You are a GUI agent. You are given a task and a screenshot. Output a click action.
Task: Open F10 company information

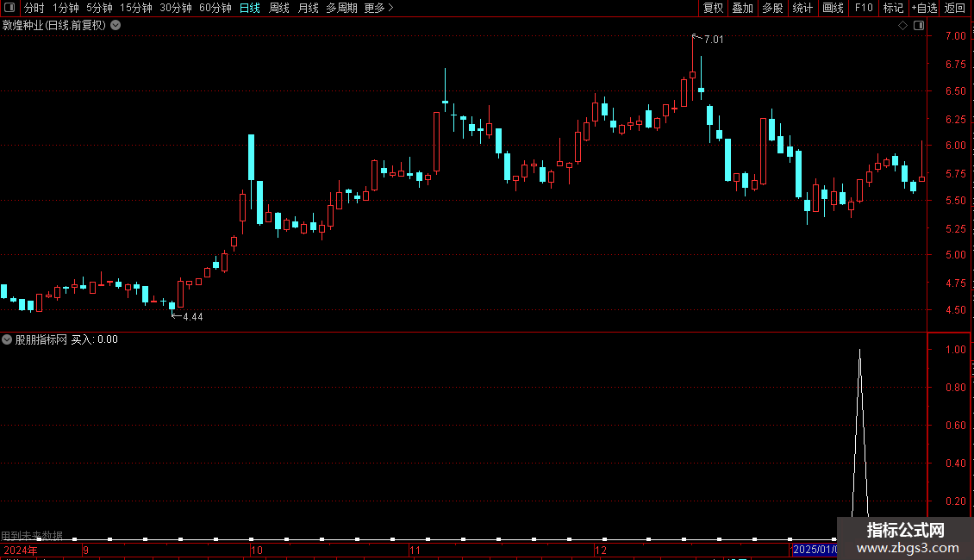tap(864, 8)
